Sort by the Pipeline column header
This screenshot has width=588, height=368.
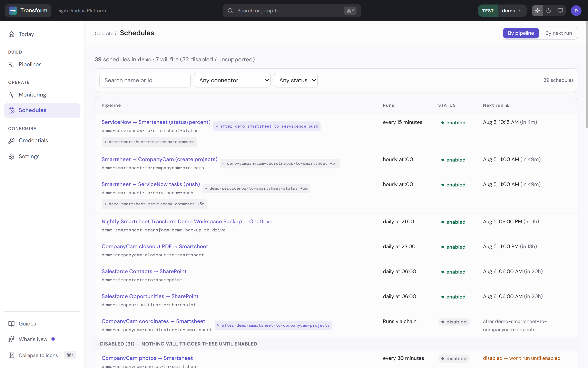111,105
